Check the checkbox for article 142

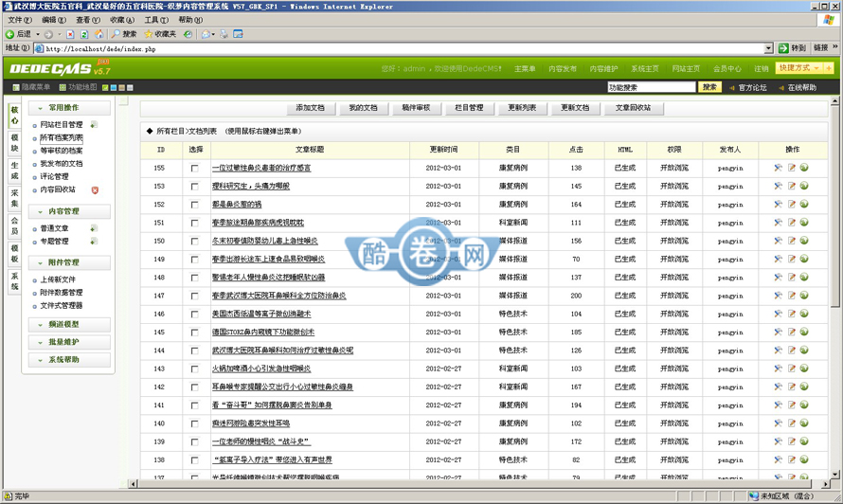[194, 387]
